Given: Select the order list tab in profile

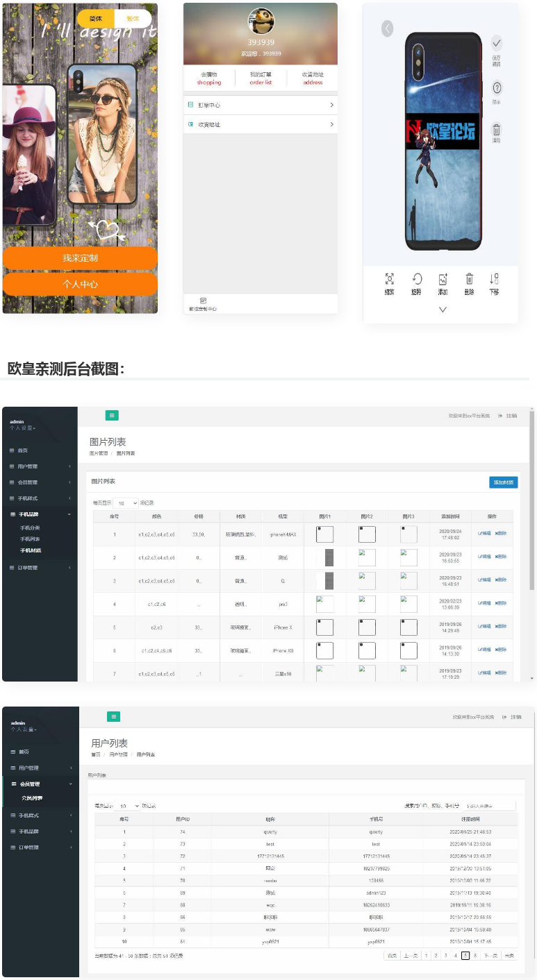Looking at the screenshot, I should pos(261,78).
